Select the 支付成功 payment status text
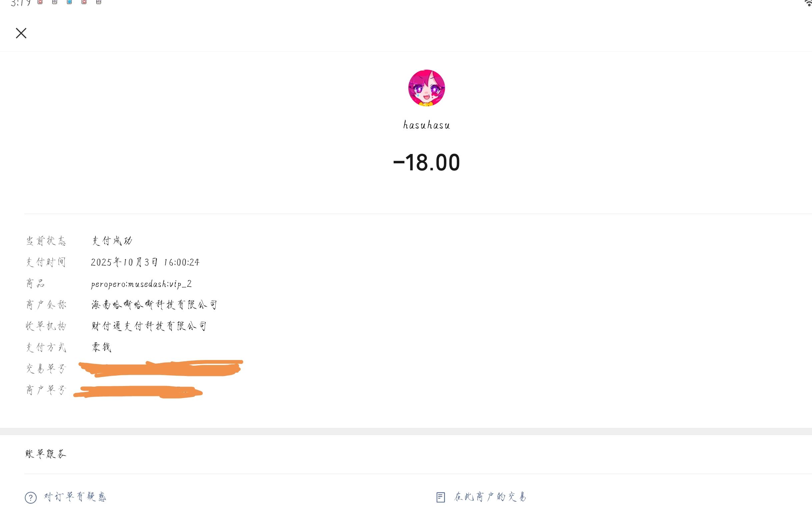Image resolution: width=812 pixels, height=508 pixels. click(x=112, y=241)
